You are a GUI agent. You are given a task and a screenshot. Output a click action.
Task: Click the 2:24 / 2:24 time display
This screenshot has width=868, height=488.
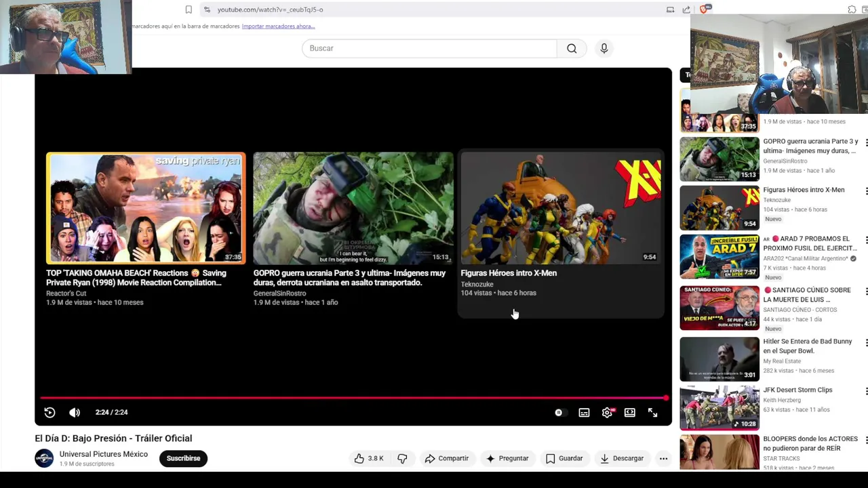click(x=111, y=412)
